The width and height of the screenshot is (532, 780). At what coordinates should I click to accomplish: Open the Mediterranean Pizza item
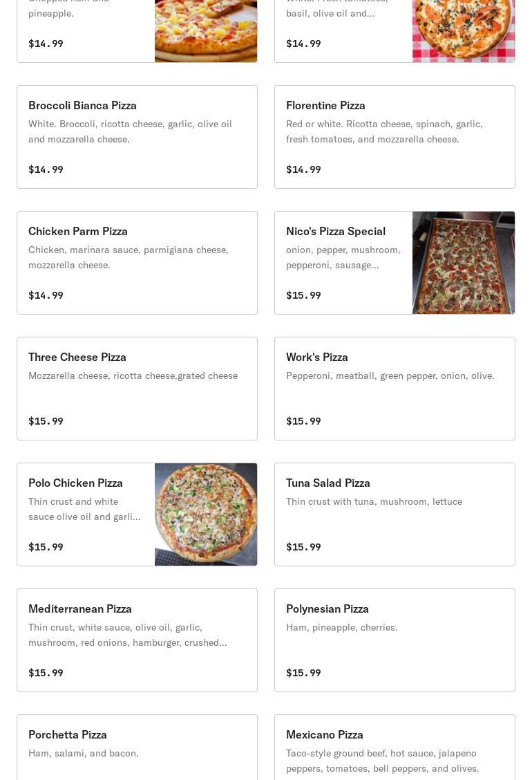[137, 640]
